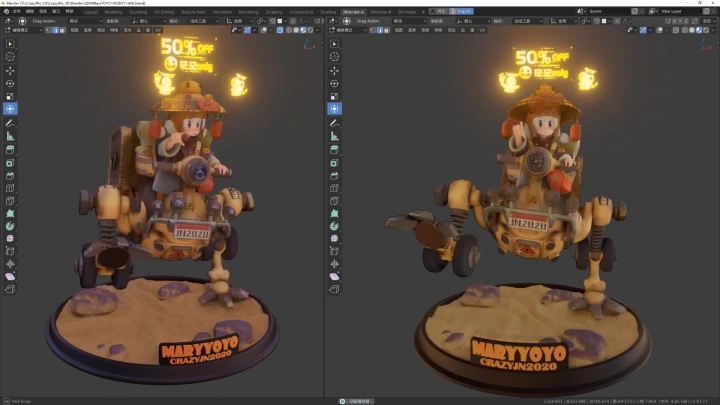Screen dimensions: 720x405
Task: Select the Measure tool in right viewport
Action: (x=334, y=136)
